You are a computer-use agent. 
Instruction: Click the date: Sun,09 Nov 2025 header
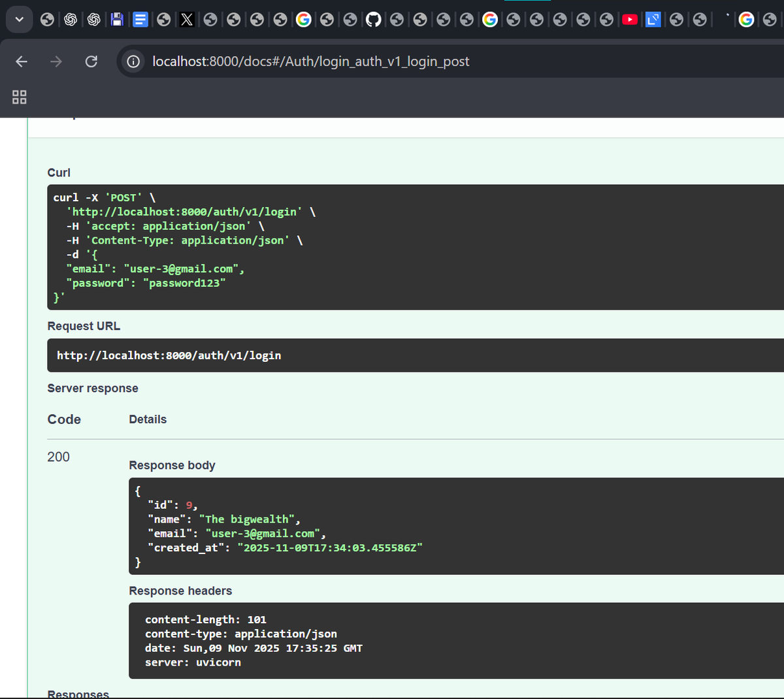point(253,648)
